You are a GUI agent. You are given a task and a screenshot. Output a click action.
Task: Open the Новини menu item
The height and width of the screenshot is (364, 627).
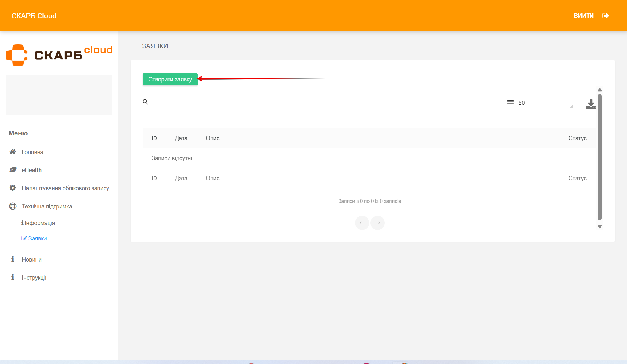point(32,260)
